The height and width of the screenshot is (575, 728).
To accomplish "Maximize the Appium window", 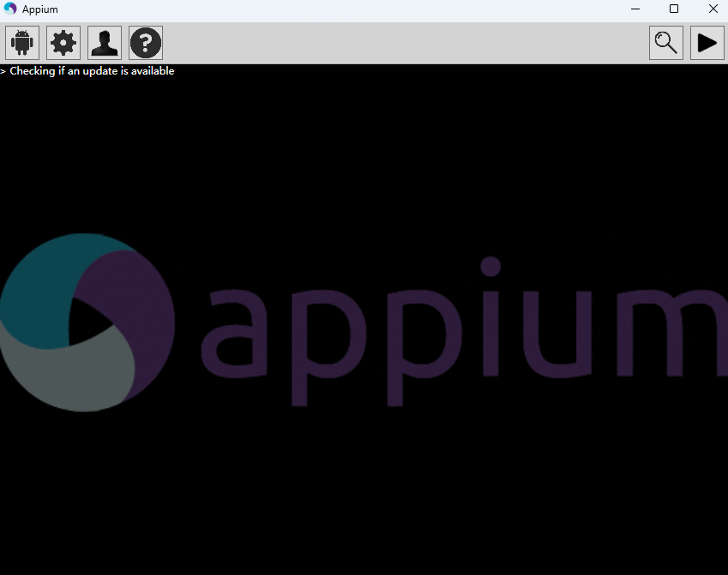I will click(674, 9).
